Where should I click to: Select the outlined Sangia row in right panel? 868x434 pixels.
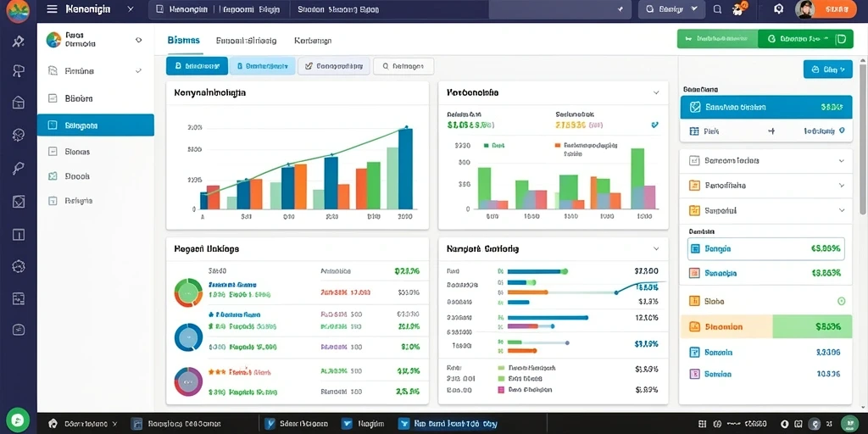point(765,249)
